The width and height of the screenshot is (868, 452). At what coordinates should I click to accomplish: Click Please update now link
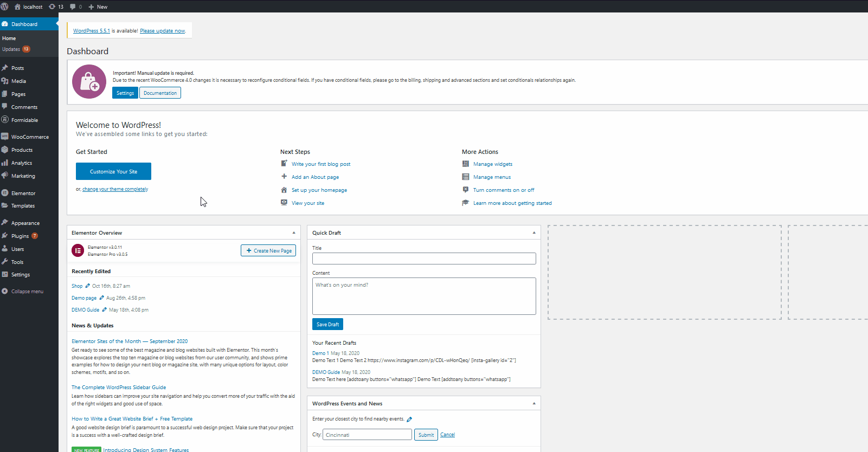163,31
